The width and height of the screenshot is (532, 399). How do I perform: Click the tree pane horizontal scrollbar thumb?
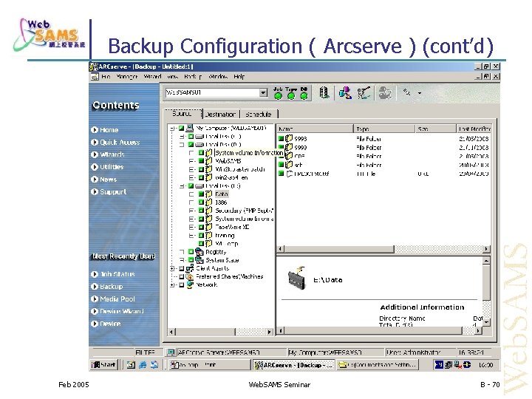[205, 332]
